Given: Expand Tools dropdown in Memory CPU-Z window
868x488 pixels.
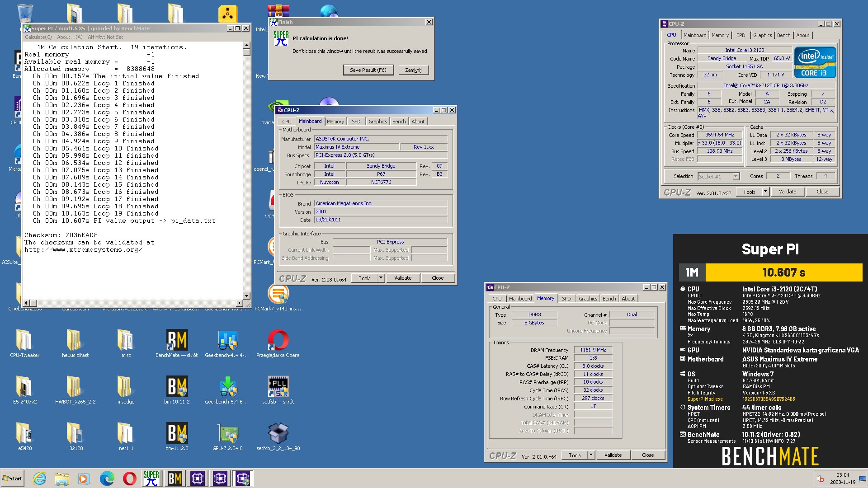Looking at the screenshot, I should point(591,455).
